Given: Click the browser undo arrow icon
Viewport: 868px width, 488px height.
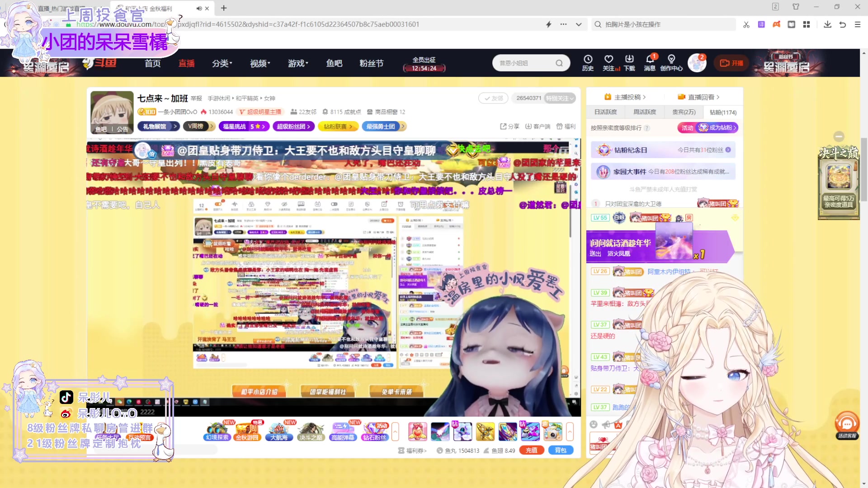Looking at the screenshot, I should coord(843,24).
